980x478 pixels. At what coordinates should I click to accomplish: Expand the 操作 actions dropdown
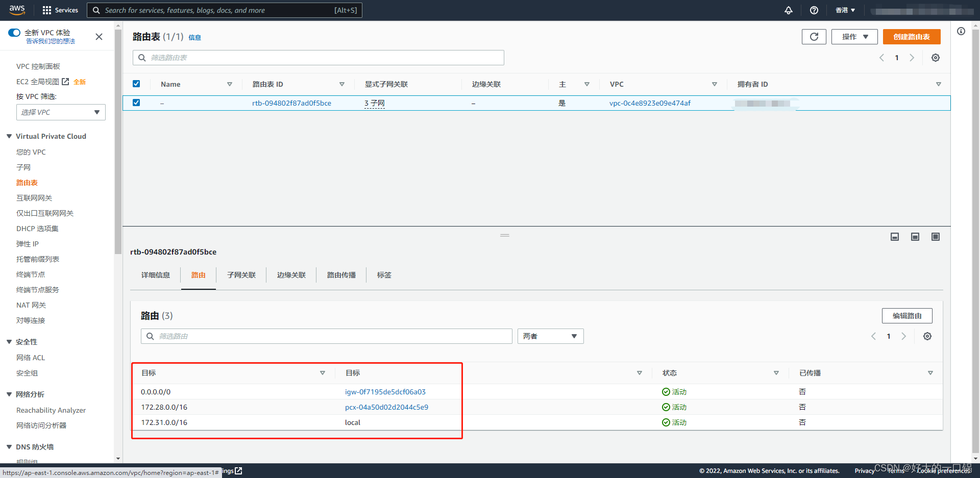[854, 37]
